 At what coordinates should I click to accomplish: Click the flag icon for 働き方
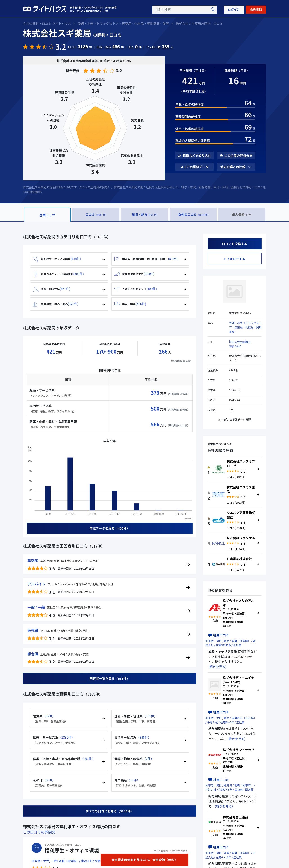tap(116, 259)
